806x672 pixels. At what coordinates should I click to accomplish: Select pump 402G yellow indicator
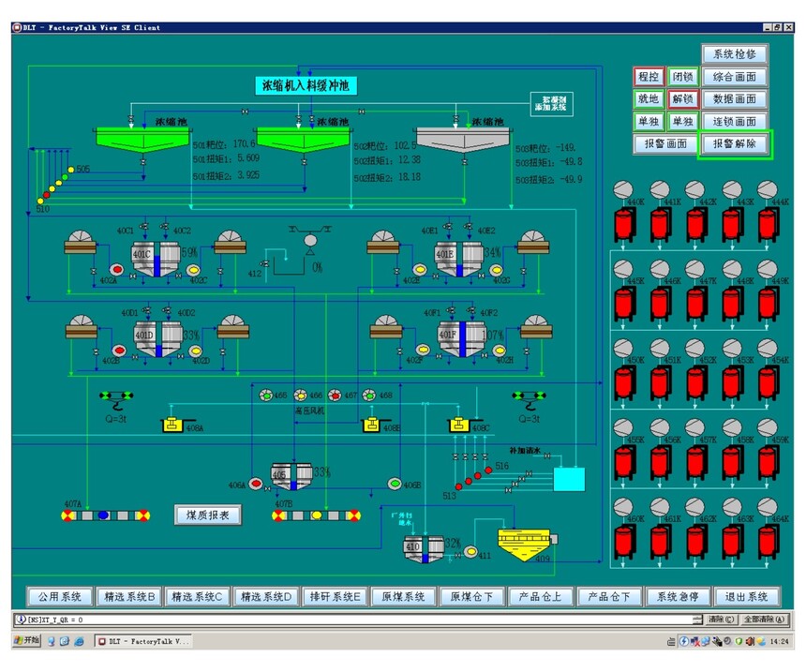coord(496,269)
